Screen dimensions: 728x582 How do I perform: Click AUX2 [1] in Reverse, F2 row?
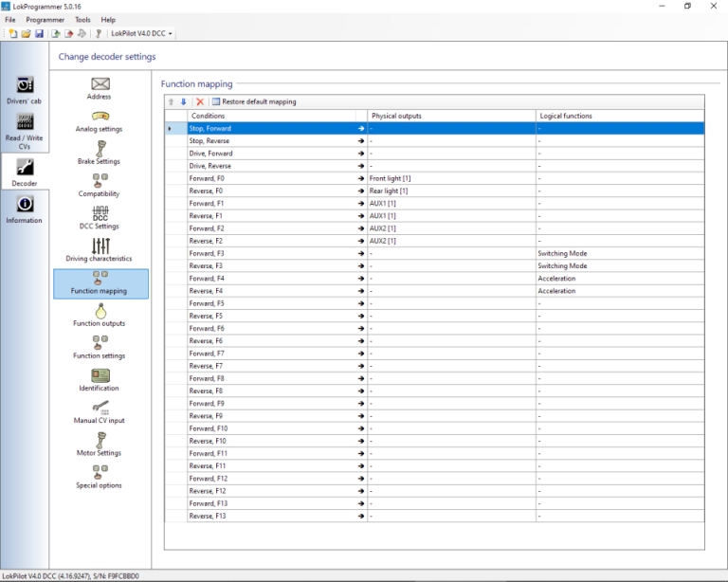click(x=451, y=241)
